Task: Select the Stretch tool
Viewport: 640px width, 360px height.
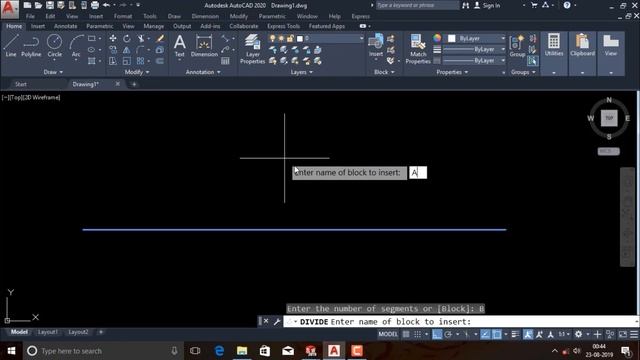Action: pos(113,61)
